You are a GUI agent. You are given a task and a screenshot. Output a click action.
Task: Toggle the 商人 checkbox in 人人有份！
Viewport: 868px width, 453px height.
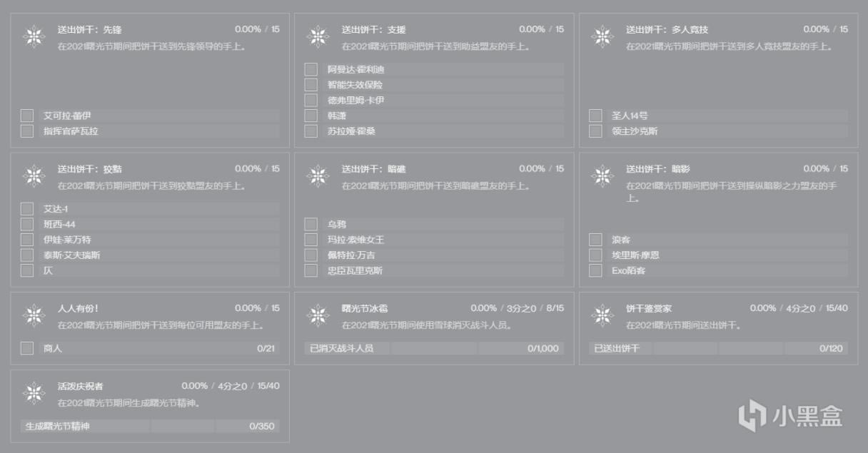coord(27,348)
